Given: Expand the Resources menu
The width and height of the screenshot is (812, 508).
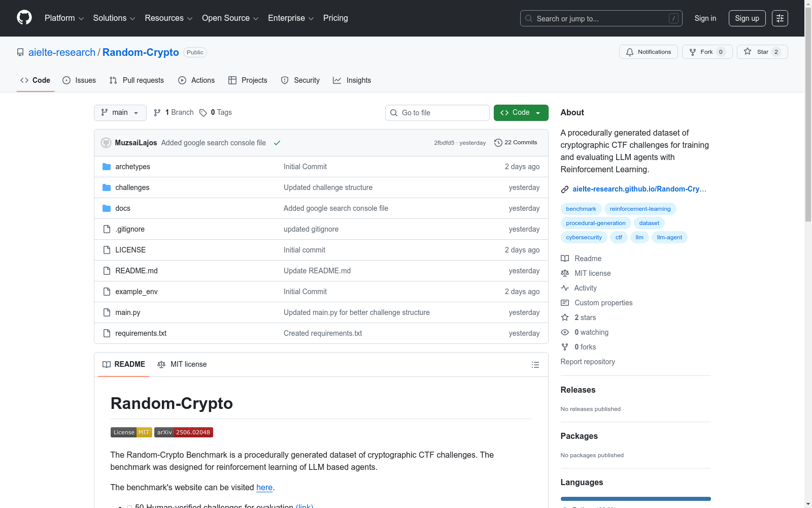Looking at the screenshot, I should click(168, 18).
